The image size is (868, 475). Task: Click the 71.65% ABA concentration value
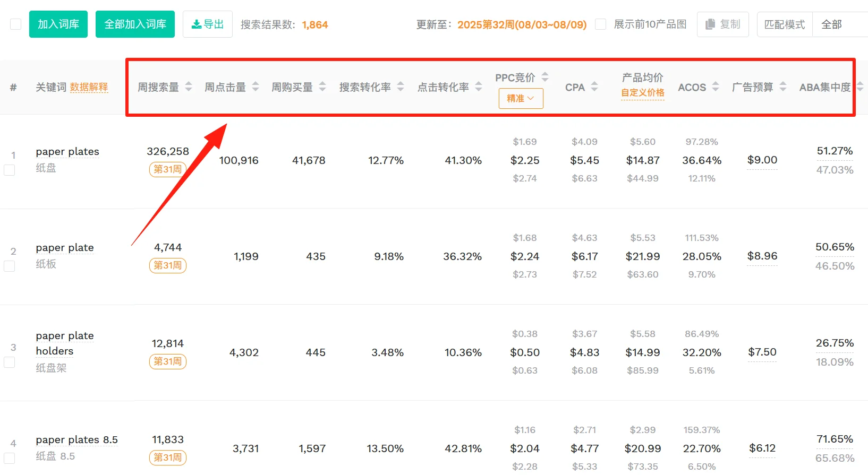835,439
